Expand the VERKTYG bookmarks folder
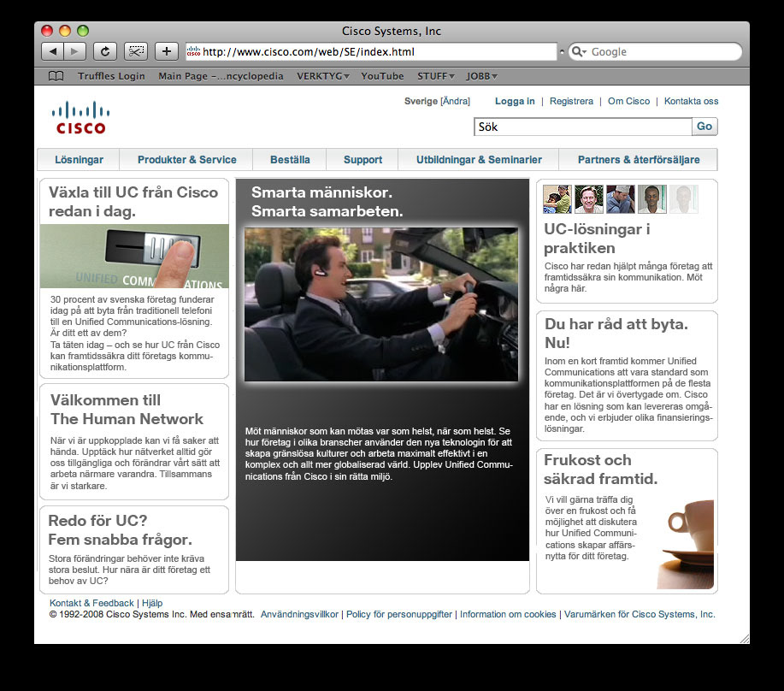 [x=322, y=76]
